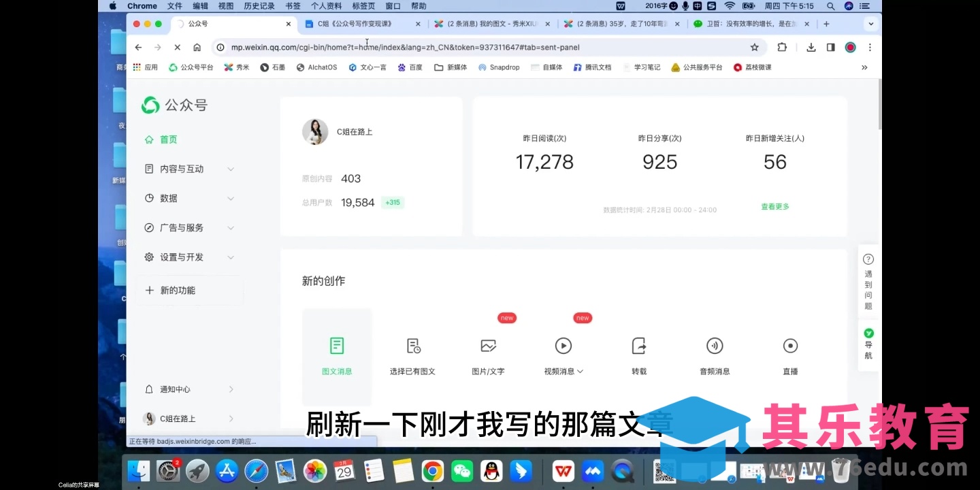Viewport: 980px width, 490px height.
Task: Expand the 数据 sidebar menu
Action: pos(189,198)
